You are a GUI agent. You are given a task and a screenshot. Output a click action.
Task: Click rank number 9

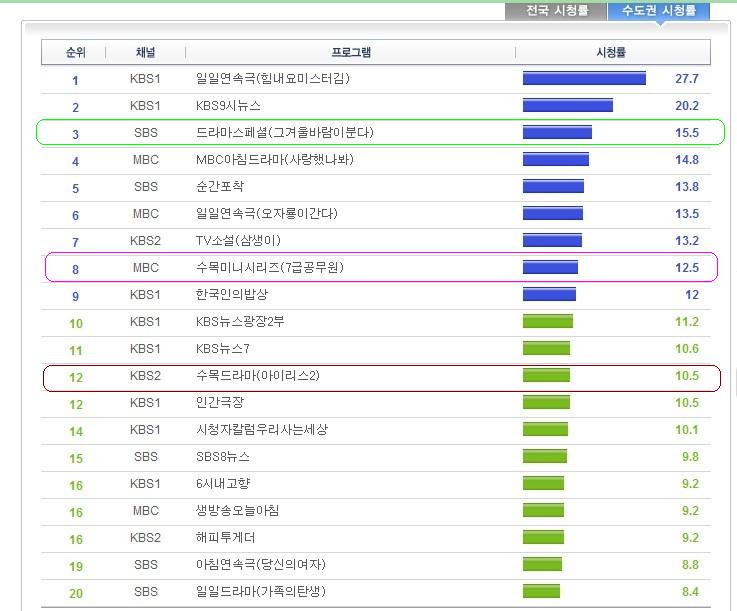[75, 296]
